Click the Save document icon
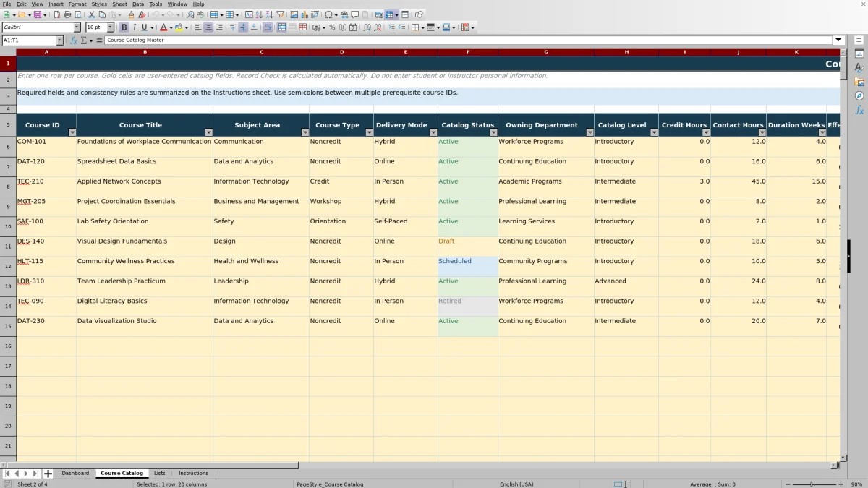This screenshot has width=868, height=488. (x=37, y=14)
